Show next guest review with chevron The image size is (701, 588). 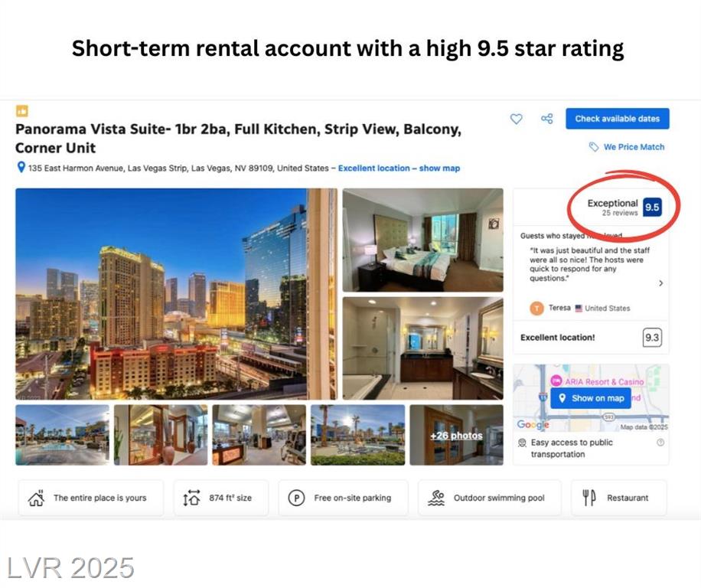point(660,283)
